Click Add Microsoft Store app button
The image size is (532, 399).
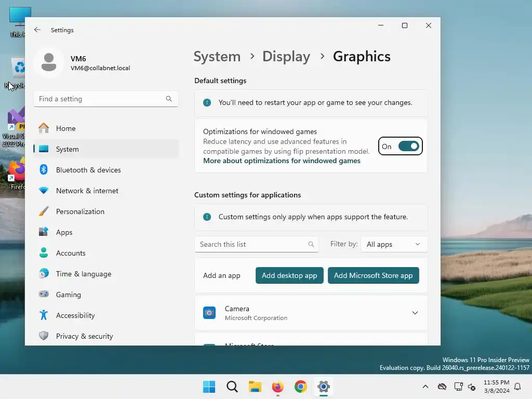coord(373,275)
